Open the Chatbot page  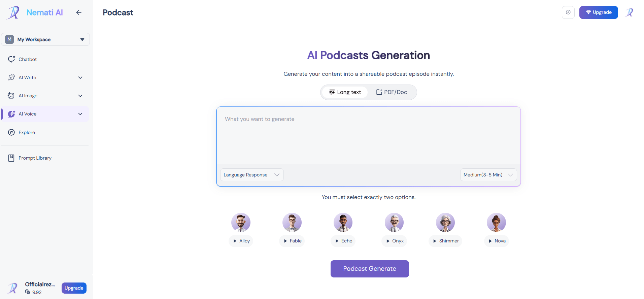45,59
